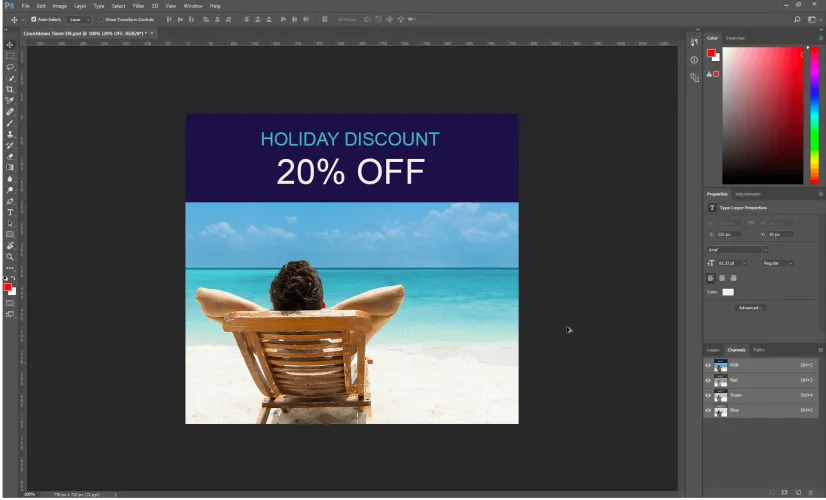The image size is (826, 500).
Task: Select the Gradient tool
Action: click(9, 168)
